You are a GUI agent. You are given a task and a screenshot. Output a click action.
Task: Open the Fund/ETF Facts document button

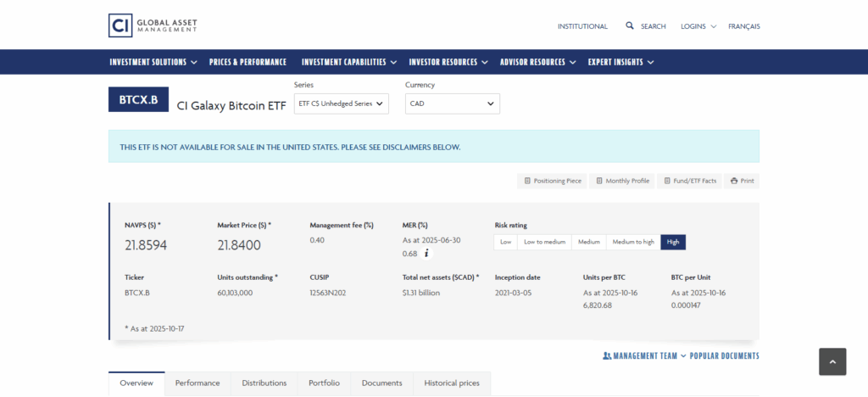pyautogui.click(x=690, y=181)
